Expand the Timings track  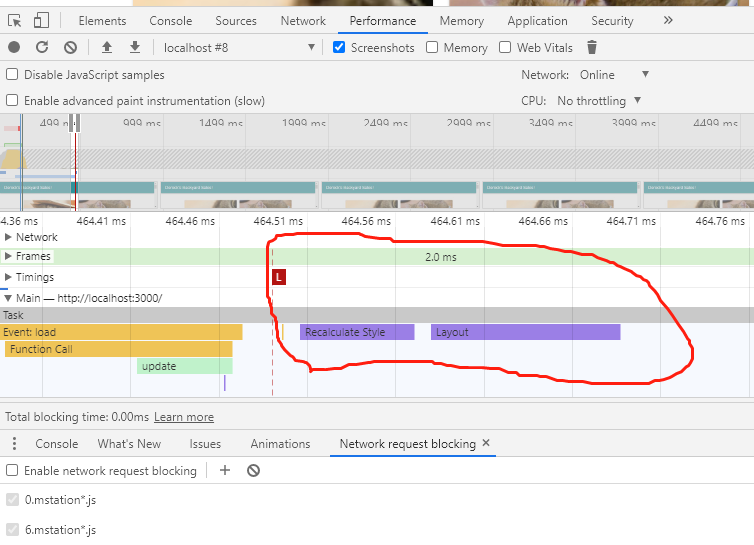[x=8, y=277]
